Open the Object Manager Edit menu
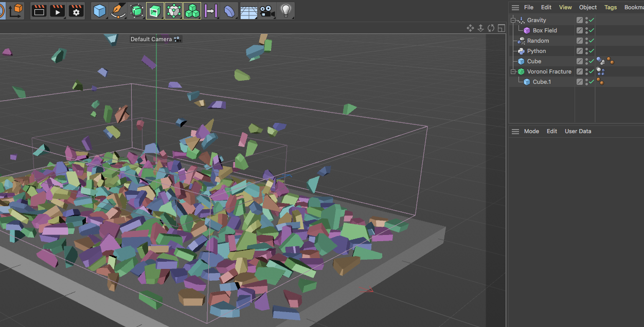 tap(546, 7)
